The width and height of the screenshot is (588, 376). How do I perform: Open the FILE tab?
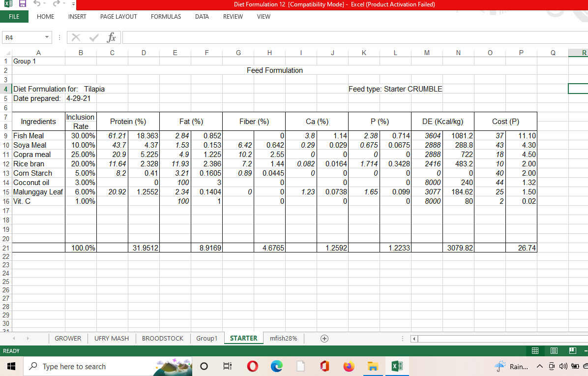[14, 17]
